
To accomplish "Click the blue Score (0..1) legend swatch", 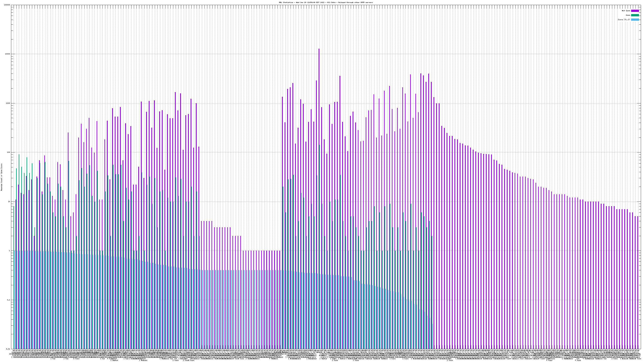I will pos(635,20).
